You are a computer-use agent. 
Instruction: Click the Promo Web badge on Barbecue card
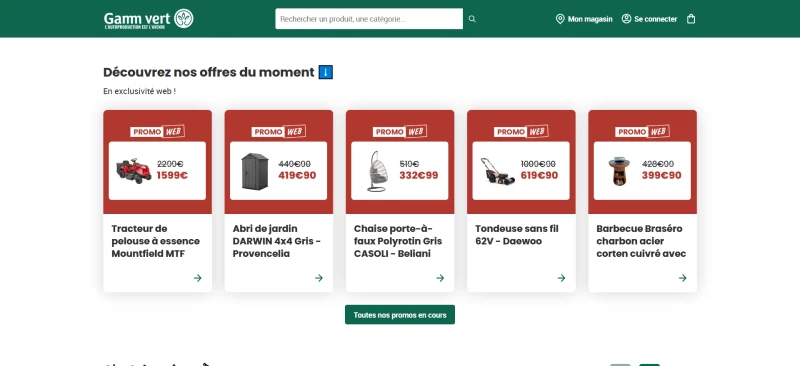pos(642,131)
